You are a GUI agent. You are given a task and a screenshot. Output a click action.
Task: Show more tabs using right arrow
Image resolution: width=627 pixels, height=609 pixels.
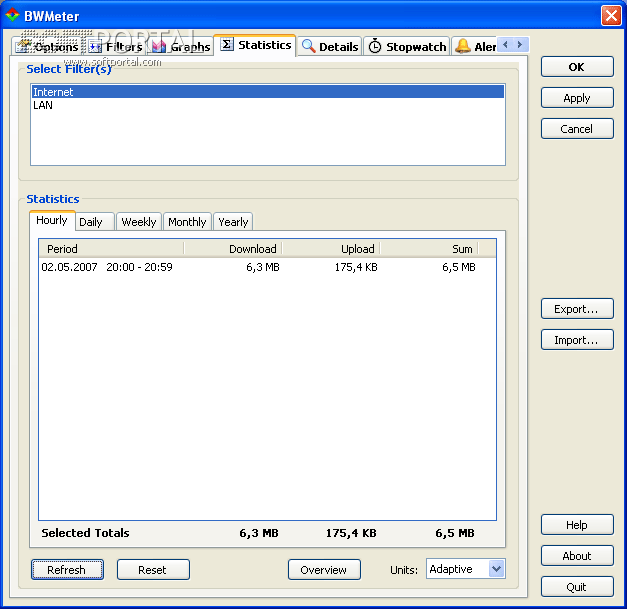pos(520,44)
